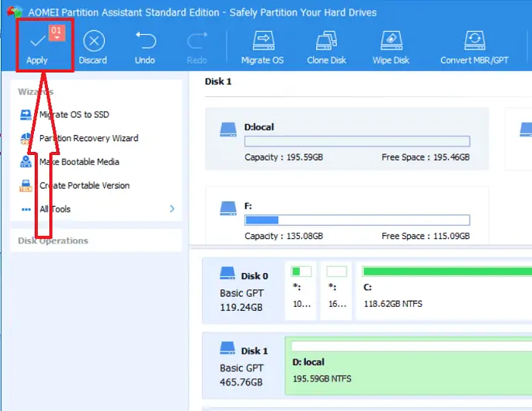
Task: Click Capacity 135.08GB text
Action: pyautogui.click(x=284, y=236)
